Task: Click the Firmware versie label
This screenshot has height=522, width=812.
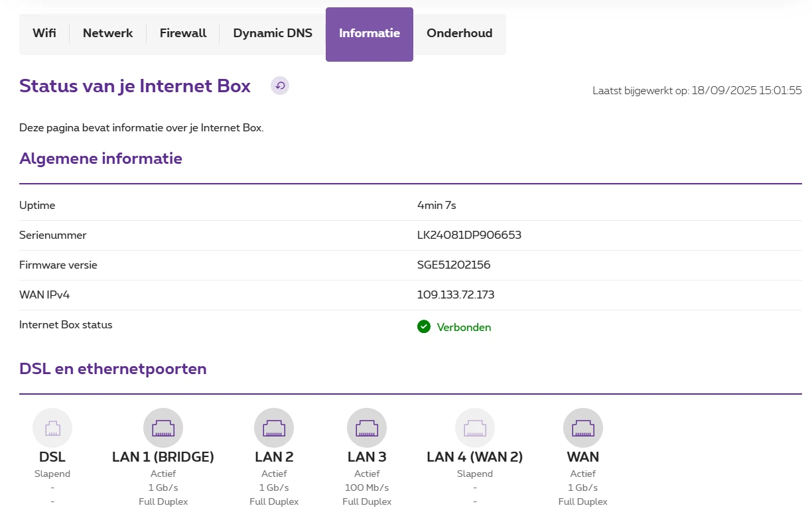Action: (x=58, y=265)
